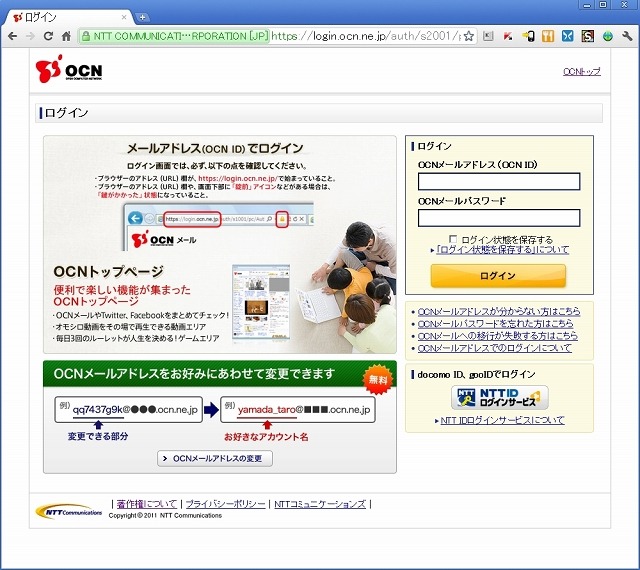The width and height of the screenshot is (640, 570).
Task: Click the OCNトップページ promo heading
Action: pos(108,272)
